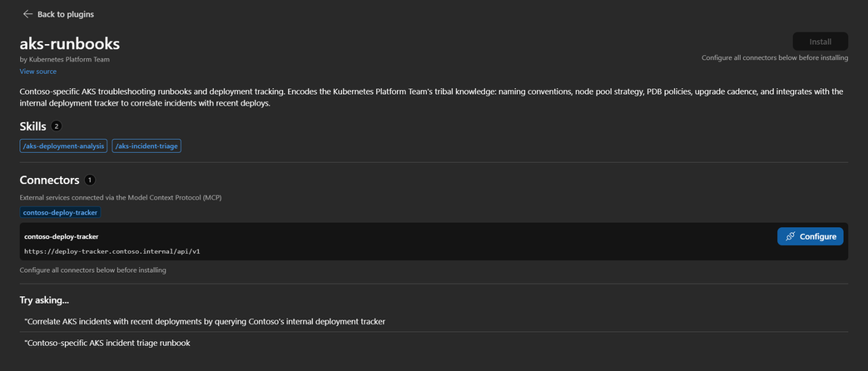This screenshot has height=371, width=868.
Task: Click the Skills section heading
Action: tap(33, 126)
